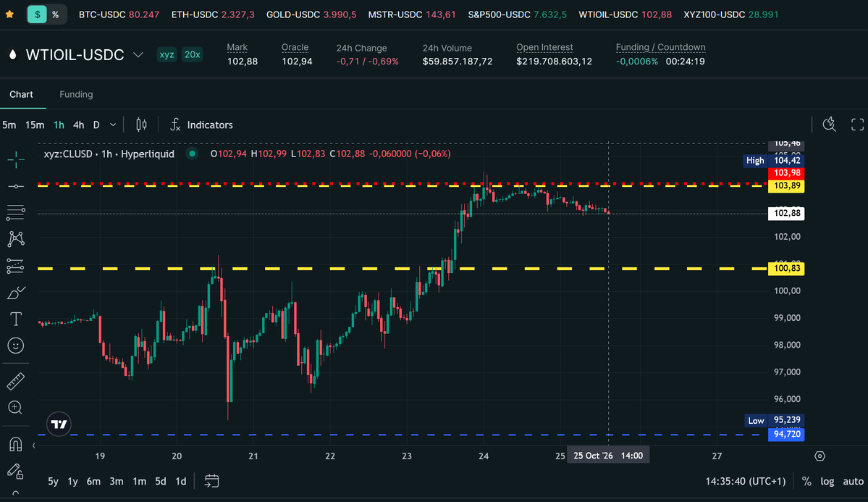Image resolution: width=868 pixels, height=502 pixels.
Task: Toggle percent price scale
Action: (x=806, y=481)
